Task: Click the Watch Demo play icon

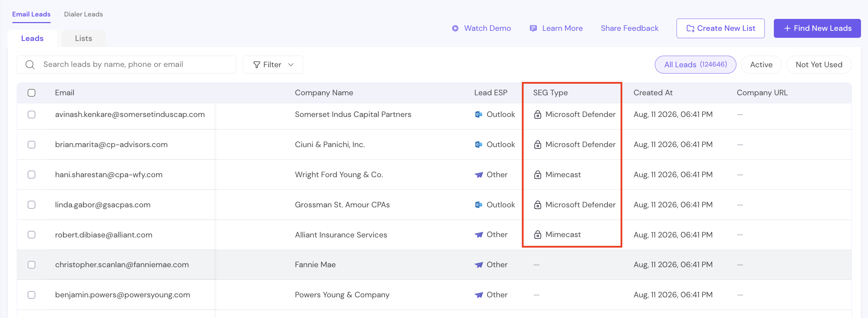Action: point(455,28)
